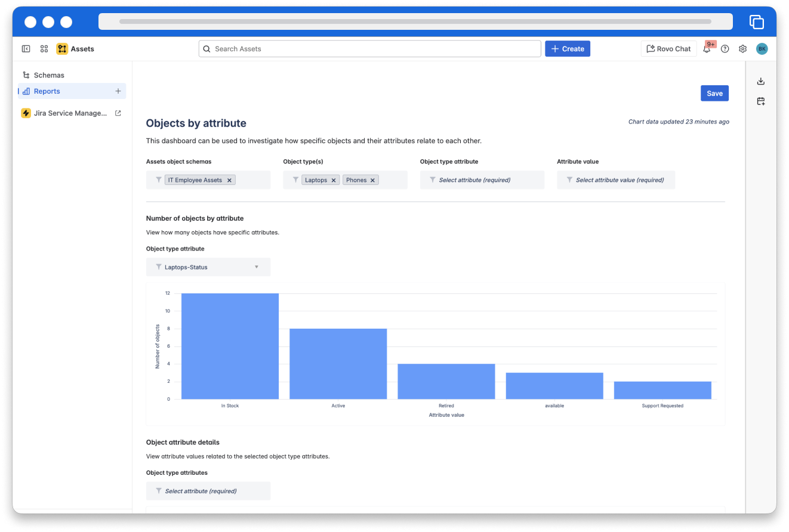Click the 'Object attribute details' heading
This screenshot has height=532, width=789.
(x=183, y=443)
